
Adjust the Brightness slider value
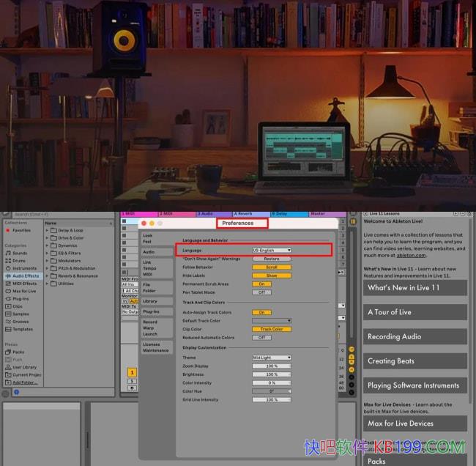[x=271, y=374]
